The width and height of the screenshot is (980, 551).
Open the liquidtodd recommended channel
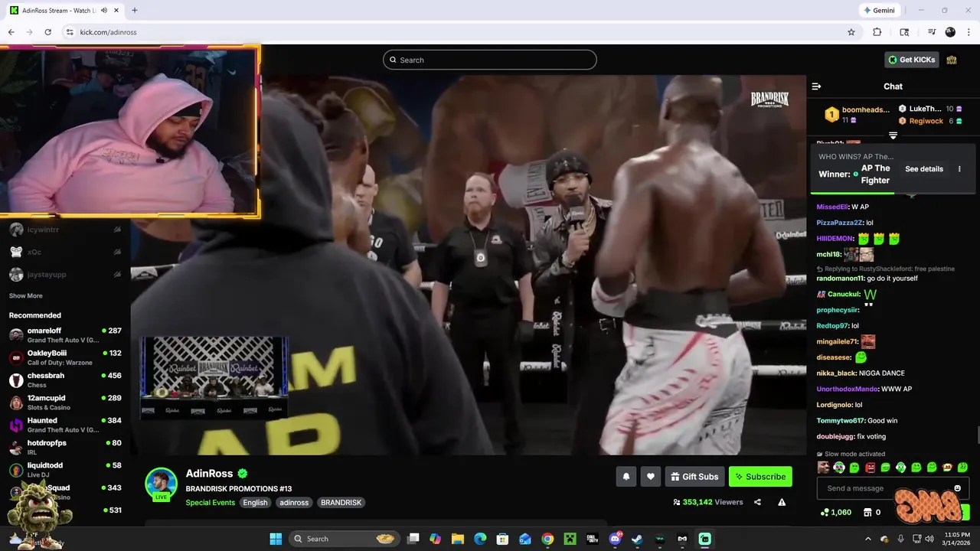click(x=65, y=469)
